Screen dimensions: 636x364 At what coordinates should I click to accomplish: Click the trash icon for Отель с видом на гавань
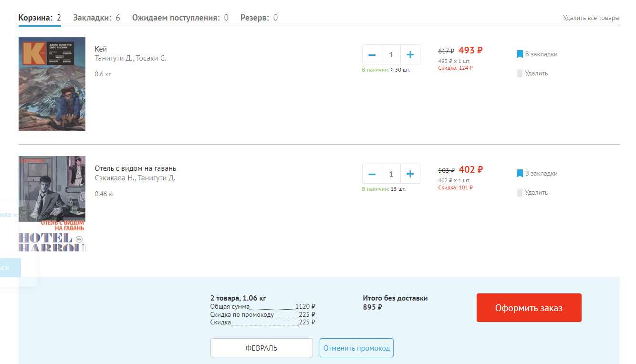(x=520, y=193)
